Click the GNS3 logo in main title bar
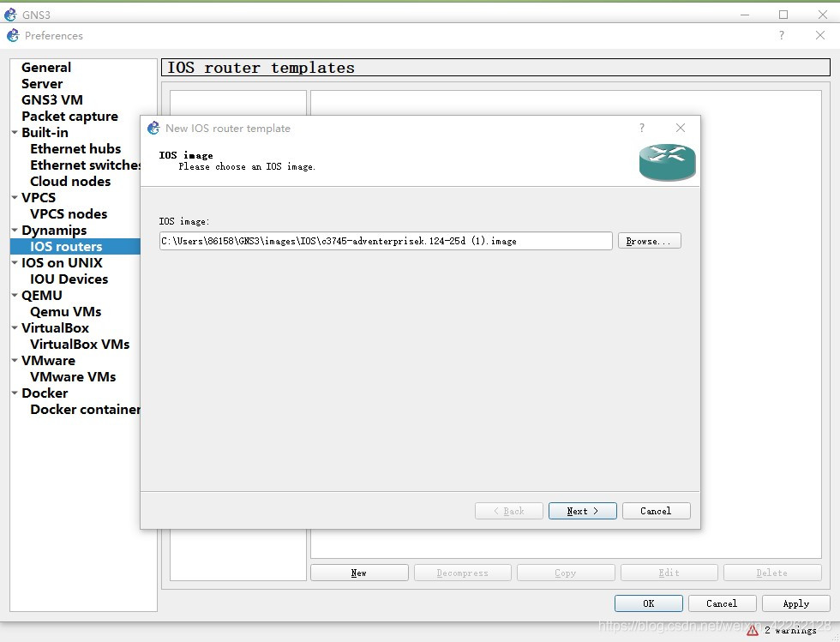The width and height of the screenshot is (840, 642). [10, 15]
